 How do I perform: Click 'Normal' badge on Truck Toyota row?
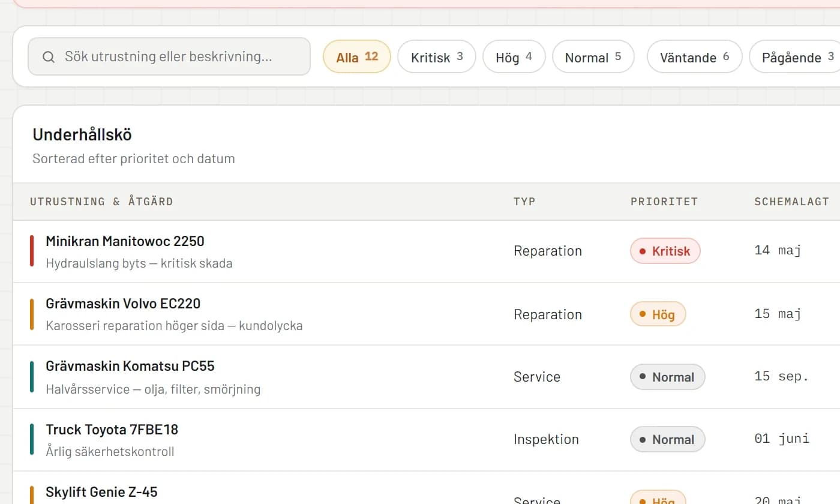pyautogui.click(x=667, y=439)
